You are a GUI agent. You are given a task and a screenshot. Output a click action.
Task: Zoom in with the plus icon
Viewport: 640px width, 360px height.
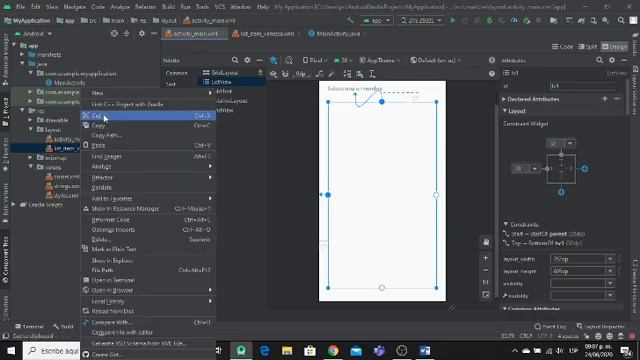[485, 258]
